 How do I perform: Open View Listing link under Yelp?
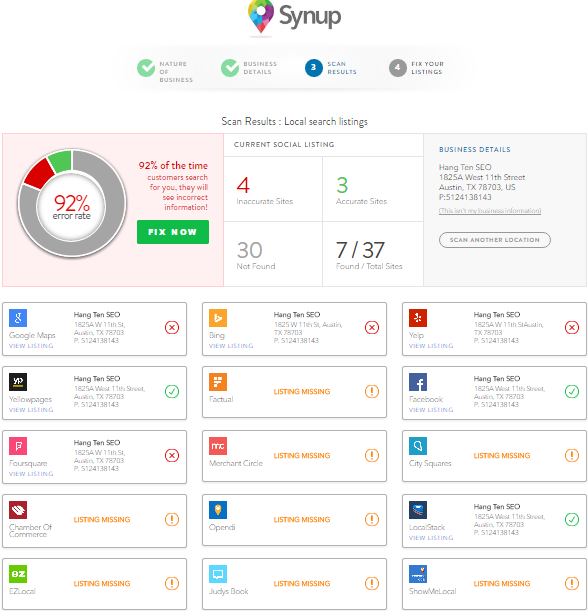point(431,346)
